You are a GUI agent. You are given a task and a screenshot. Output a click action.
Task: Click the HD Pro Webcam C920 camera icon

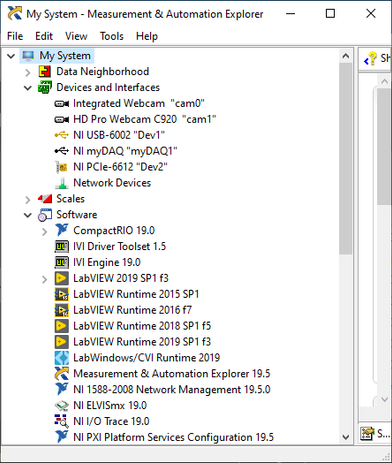pyautogui.click(x=62, y=119)
